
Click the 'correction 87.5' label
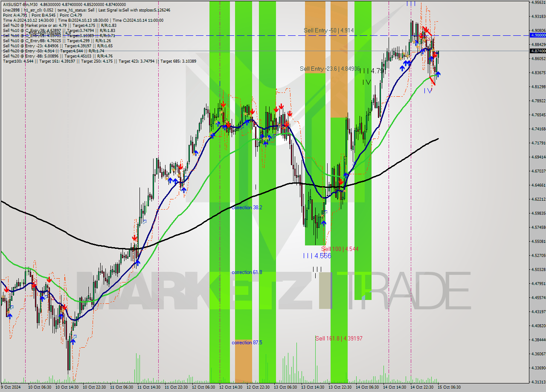(x=247, y=343)
